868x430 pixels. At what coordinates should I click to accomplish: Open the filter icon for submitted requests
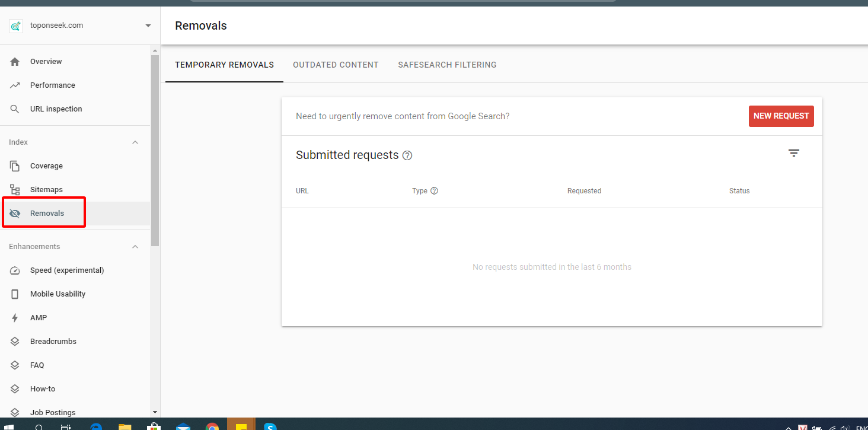click(794, 154)
